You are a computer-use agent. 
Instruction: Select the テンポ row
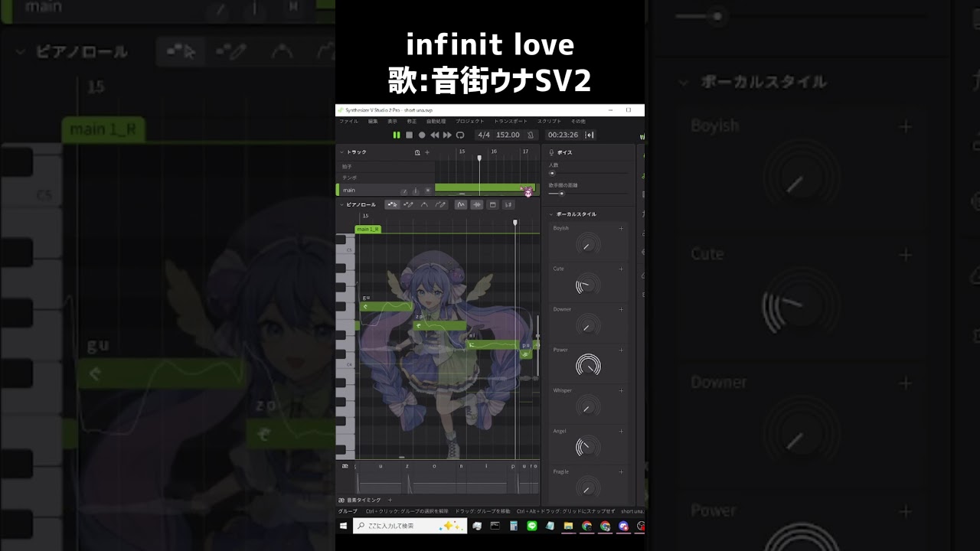(x=386, y=178)
